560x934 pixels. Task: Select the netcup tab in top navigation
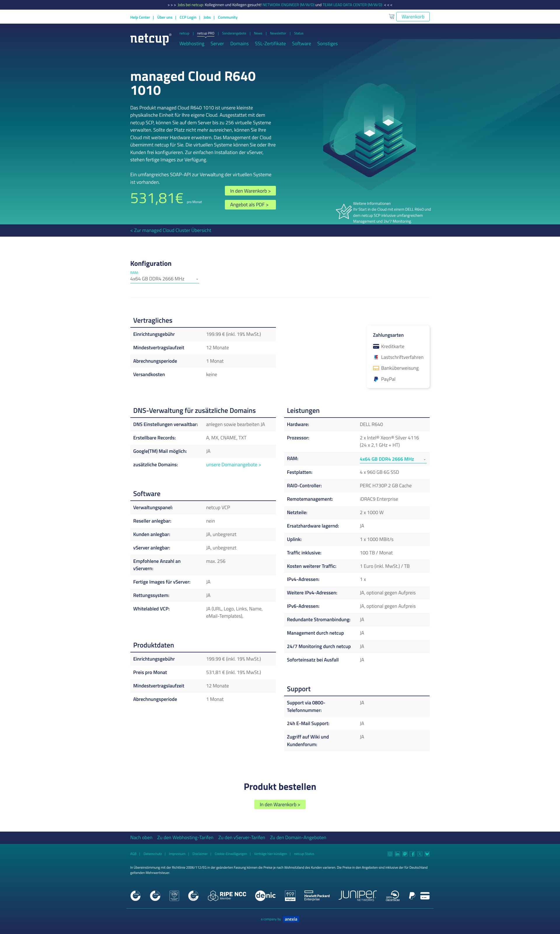(184, 33)
